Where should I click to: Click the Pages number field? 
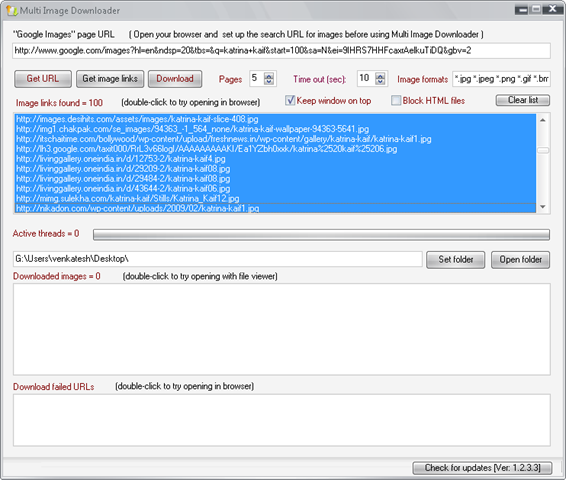257,79
